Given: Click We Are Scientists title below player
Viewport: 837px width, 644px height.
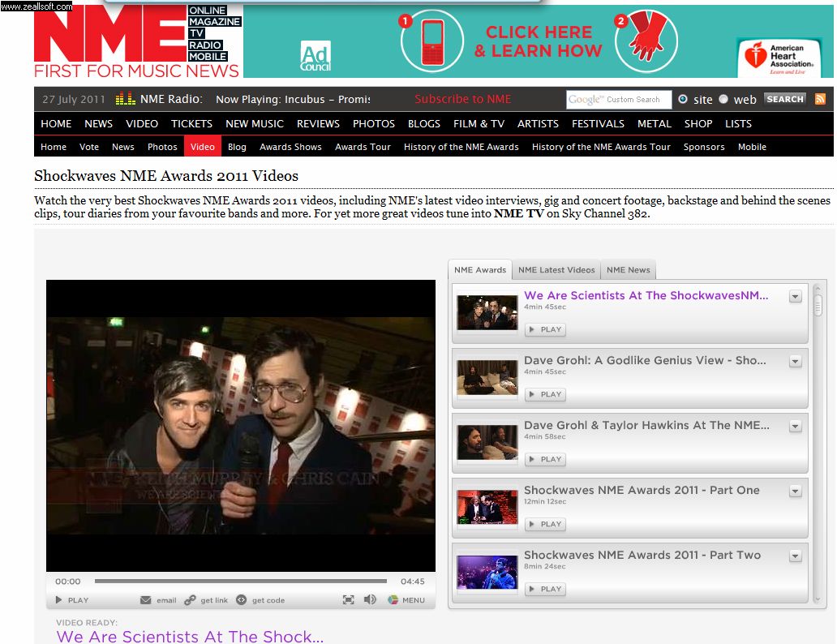Looking at the screenshot, I should pos(190,637).
